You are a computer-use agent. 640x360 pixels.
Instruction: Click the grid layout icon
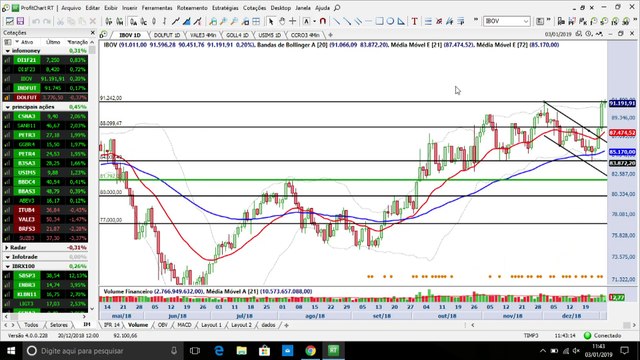pyautogui.click(x=256, y=21)
